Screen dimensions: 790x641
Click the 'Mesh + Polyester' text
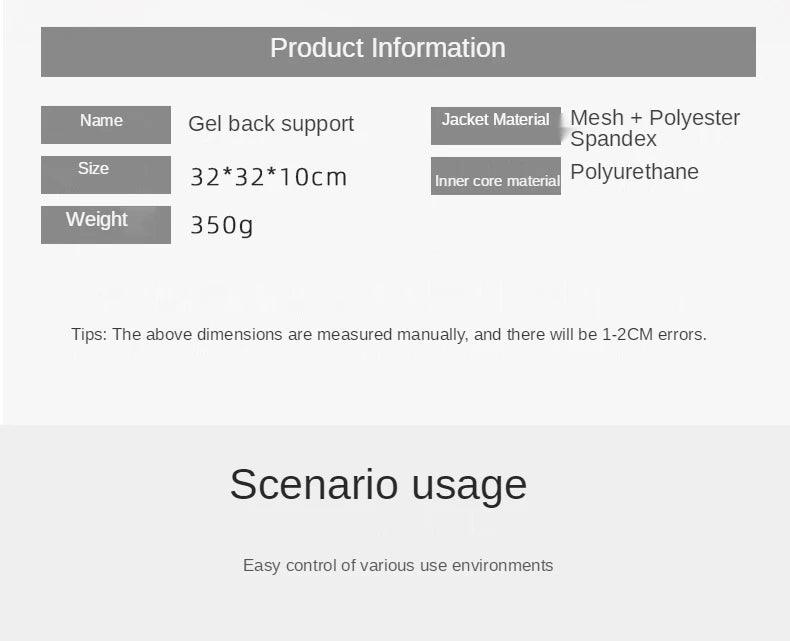pyautogui.click(x=655, y=118)
